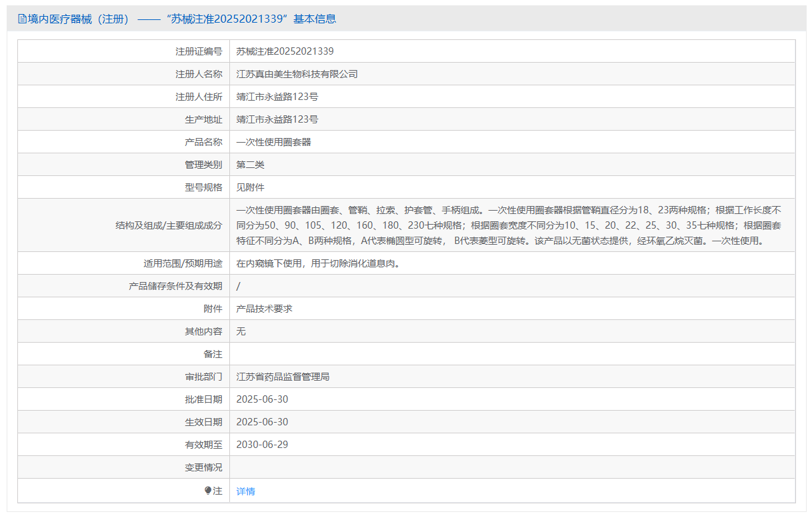
Task: Click the 2025-06-30 date in the 批准日期 row
Action: tap(263, 399)
